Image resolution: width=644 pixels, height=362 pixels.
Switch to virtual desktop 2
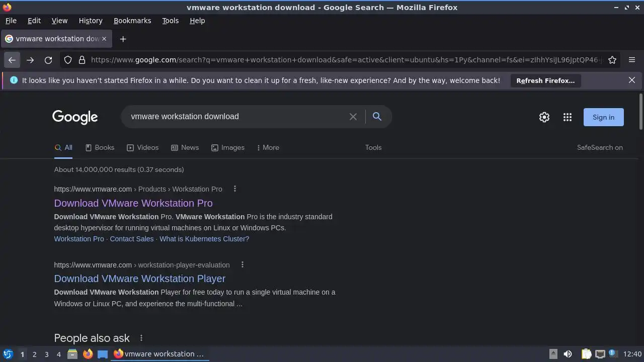pos(34,354)
